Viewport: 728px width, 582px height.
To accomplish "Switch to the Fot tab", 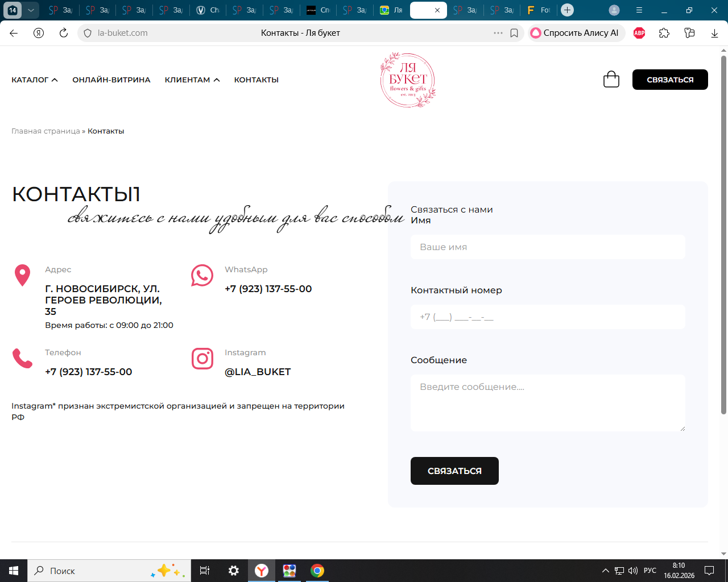I will coord(539,10).
